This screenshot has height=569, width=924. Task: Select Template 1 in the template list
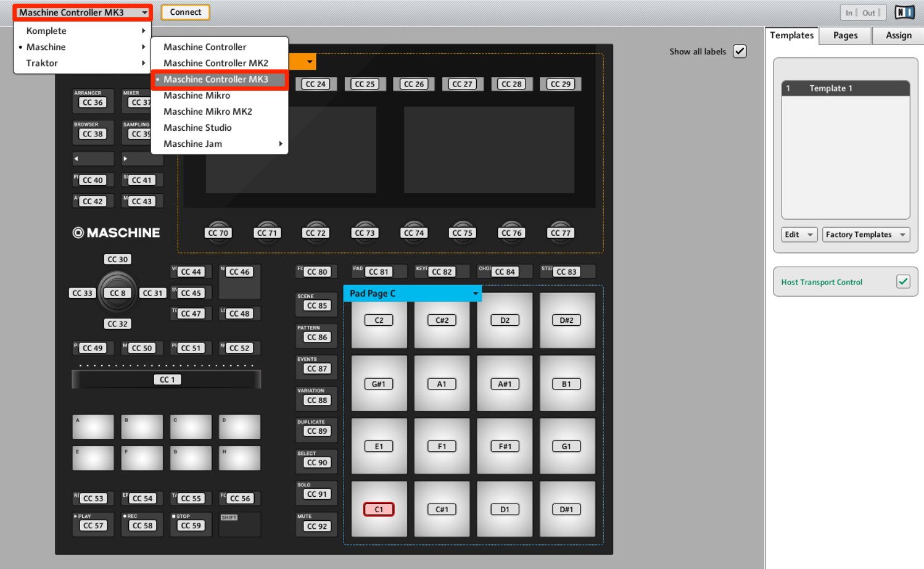(845, 88)
